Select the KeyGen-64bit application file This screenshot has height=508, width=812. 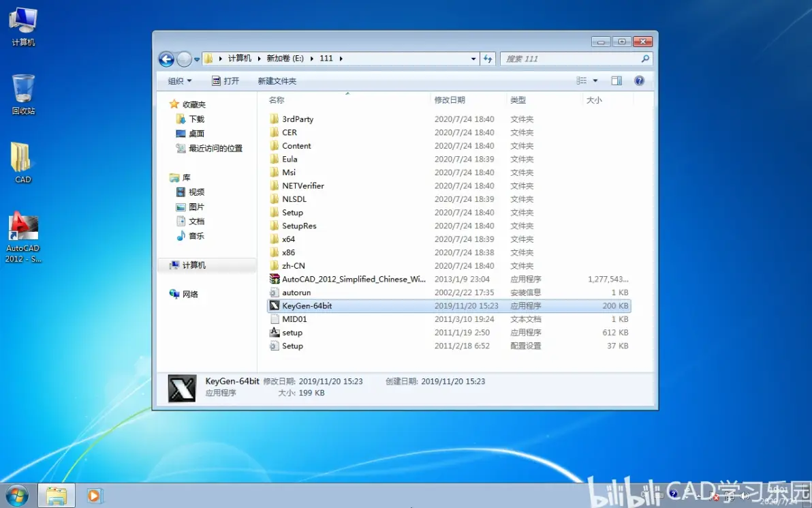click(448, 306)
